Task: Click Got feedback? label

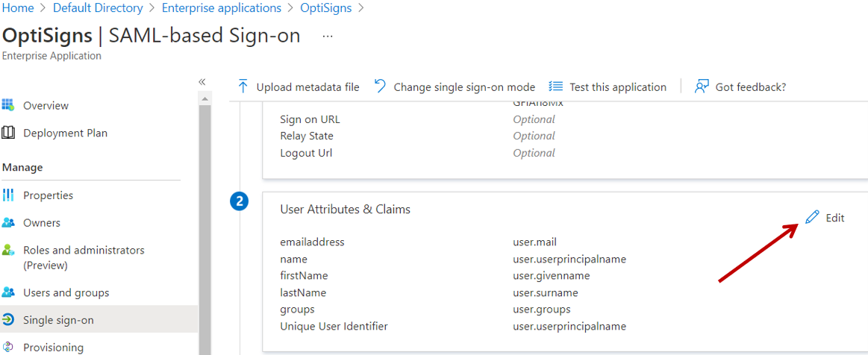Action: [x=751, y=87]
